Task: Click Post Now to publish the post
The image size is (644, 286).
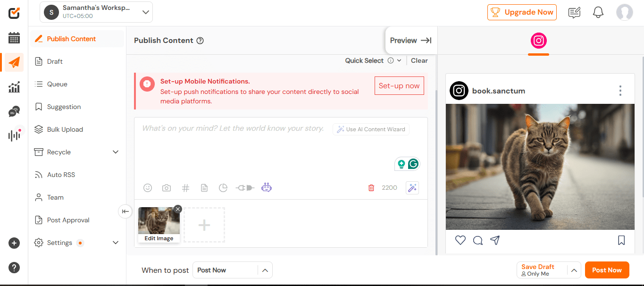Action: tap(607, 270)
